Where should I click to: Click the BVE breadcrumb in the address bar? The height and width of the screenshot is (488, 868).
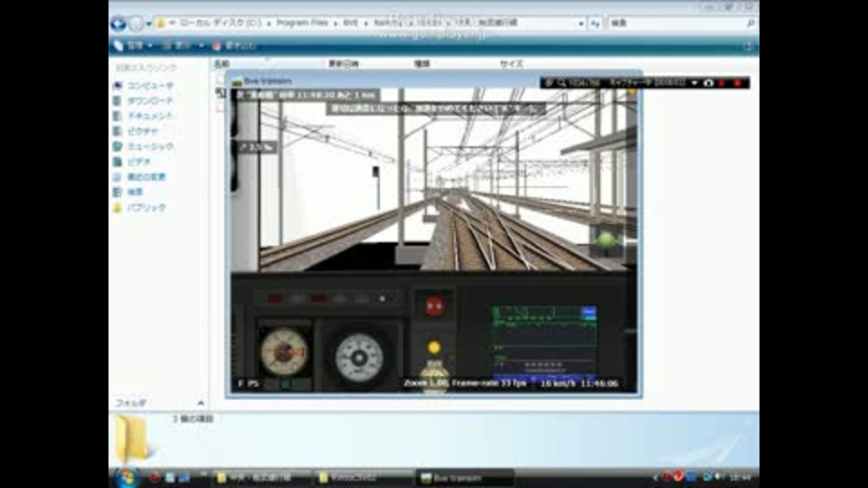point(351,23)
